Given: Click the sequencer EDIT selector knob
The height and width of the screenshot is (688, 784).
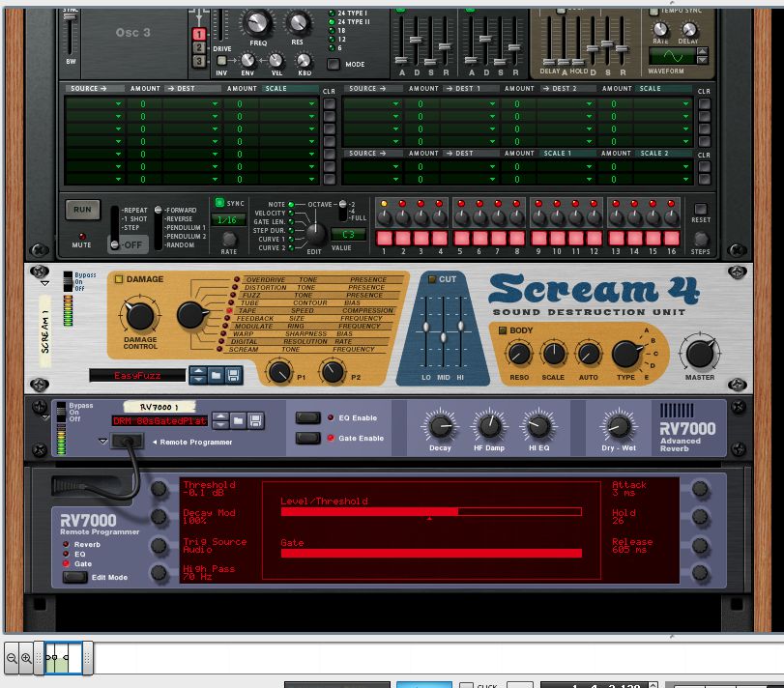Looking at the screenshot, I should [315, 233].
